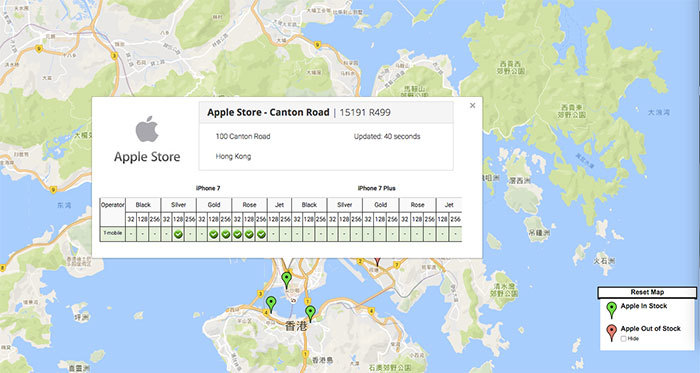Click the iPhone 7 Silver 128 in-stock checkmark
This screenshot has height=373, width=700.
(x=178, y=234)
